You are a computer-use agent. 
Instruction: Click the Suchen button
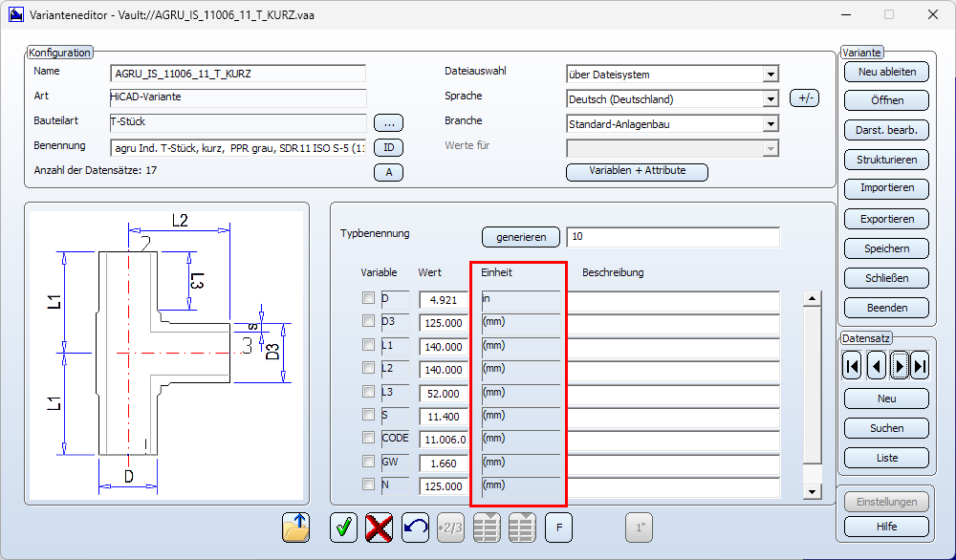point(886,428)
